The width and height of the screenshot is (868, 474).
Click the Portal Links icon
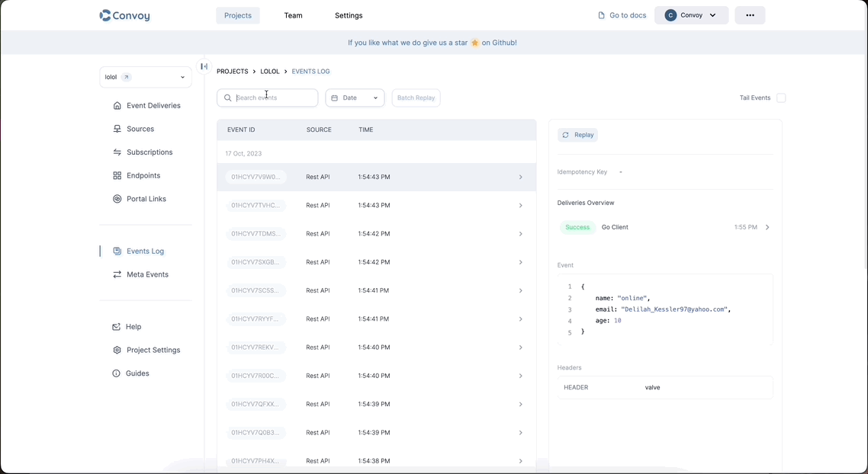point(117,199)
